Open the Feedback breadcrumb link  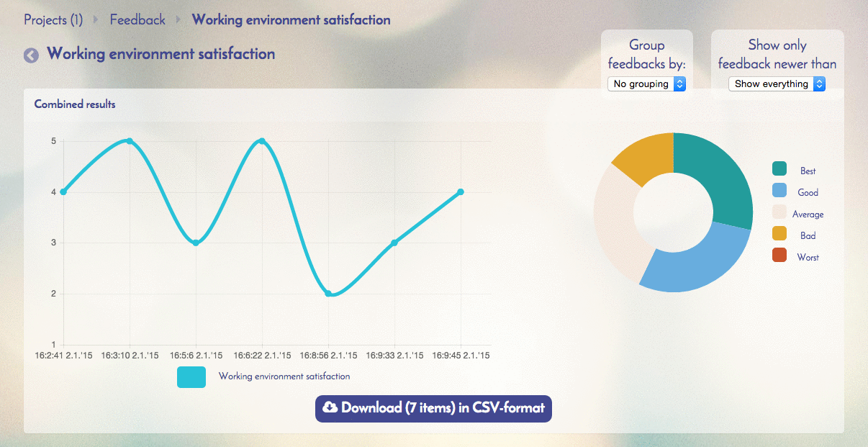tap(137, 19)
